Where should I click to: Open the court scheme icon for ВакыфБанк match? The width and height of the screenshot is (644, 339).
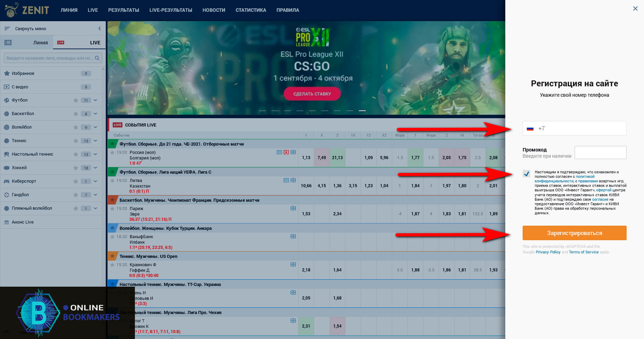pyautogui.click(x=293, y=236)
